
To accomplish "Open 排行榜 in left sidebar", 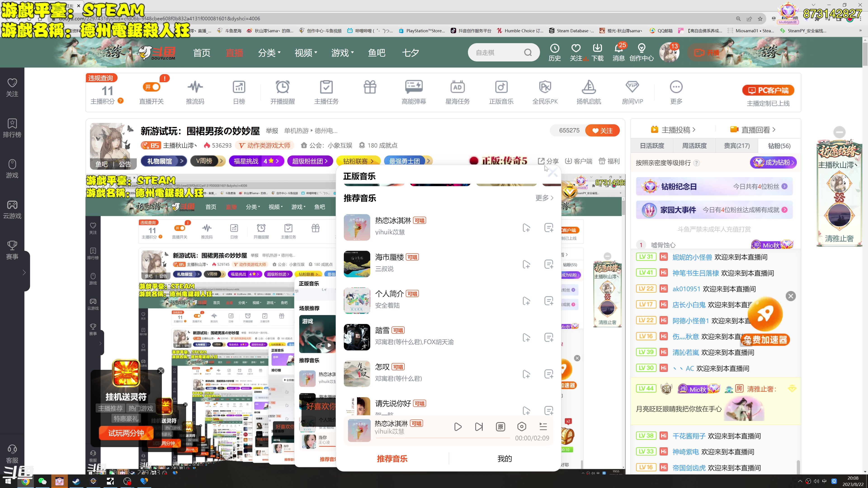I will [x=12, y=128].
